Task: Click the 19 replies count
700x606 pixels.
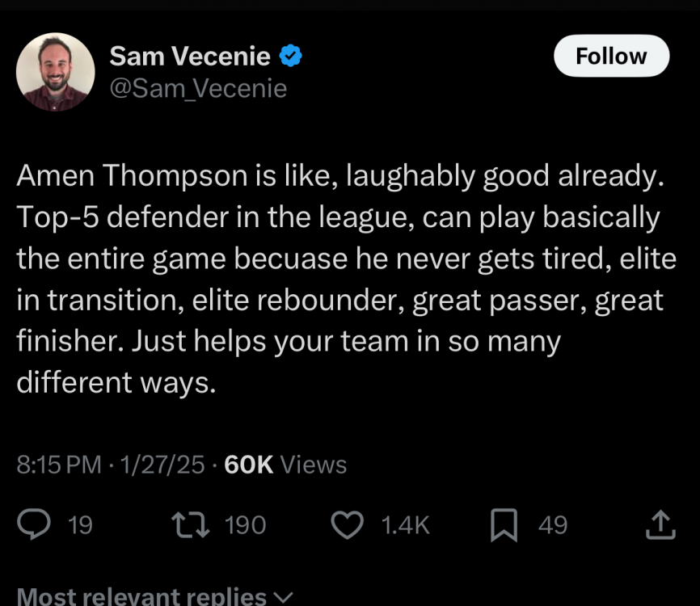Action: tap(80, 525)
